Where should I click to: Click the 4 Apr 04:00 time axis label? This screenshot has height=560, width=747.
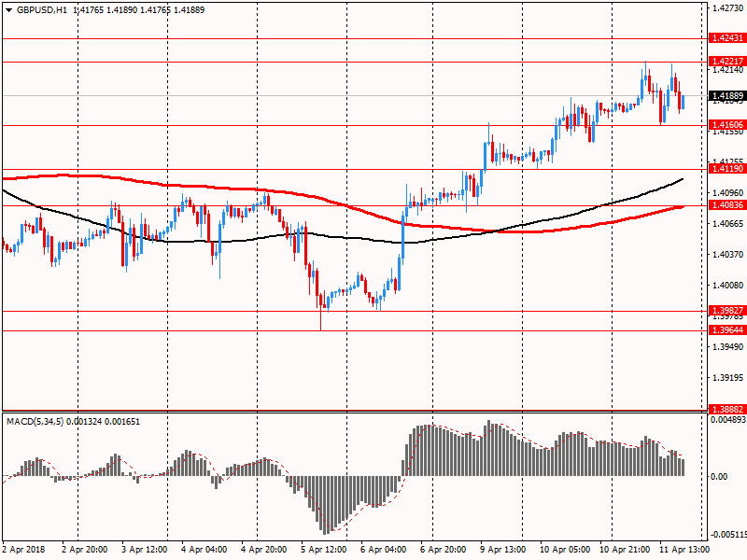[x=204, y=550]
